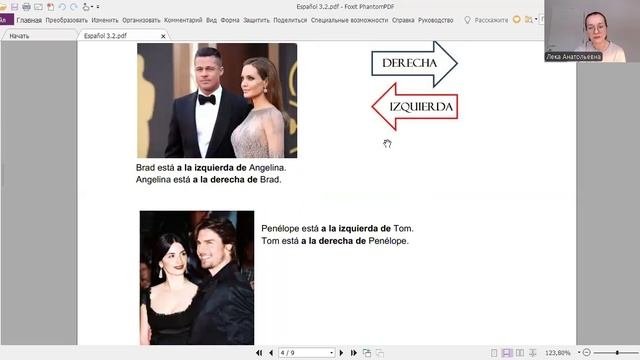Open file via folder icon in quick toolbar
This screenshot has height=360, width=640.
coord(3,7)
